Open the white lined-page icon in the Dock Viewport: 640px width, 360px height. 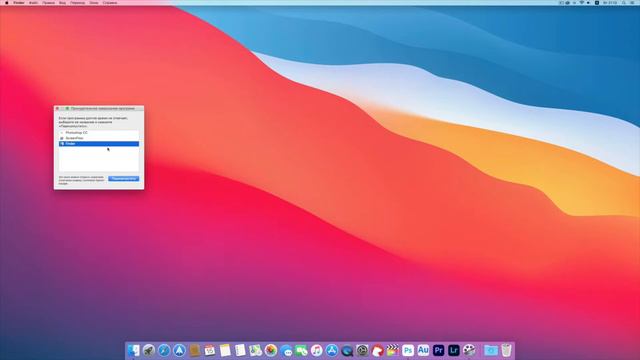[x=240, y=350]
